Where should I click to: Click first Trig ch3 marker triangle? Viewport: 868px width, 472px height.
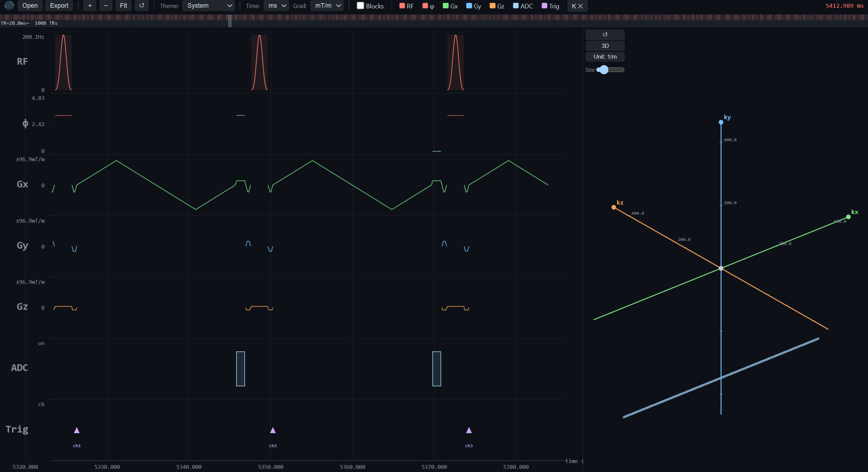point(77,430)
